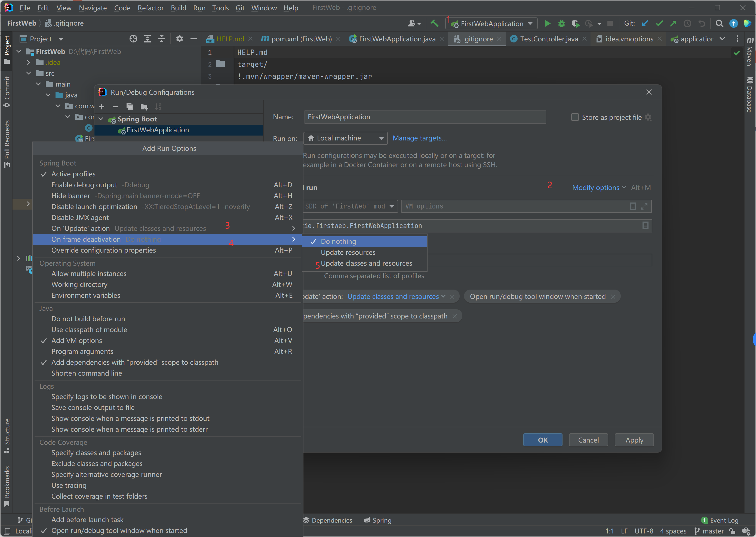Open the Local machine dropdown
Viewport: 756px width, 537px height.
[x=345, y=138]
